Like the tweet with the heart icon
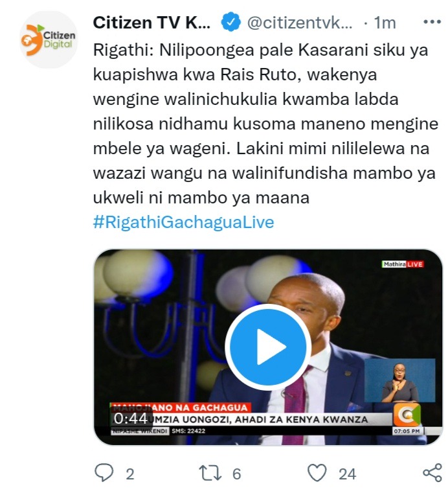448x495 pixels. click(x=317, y=473)
